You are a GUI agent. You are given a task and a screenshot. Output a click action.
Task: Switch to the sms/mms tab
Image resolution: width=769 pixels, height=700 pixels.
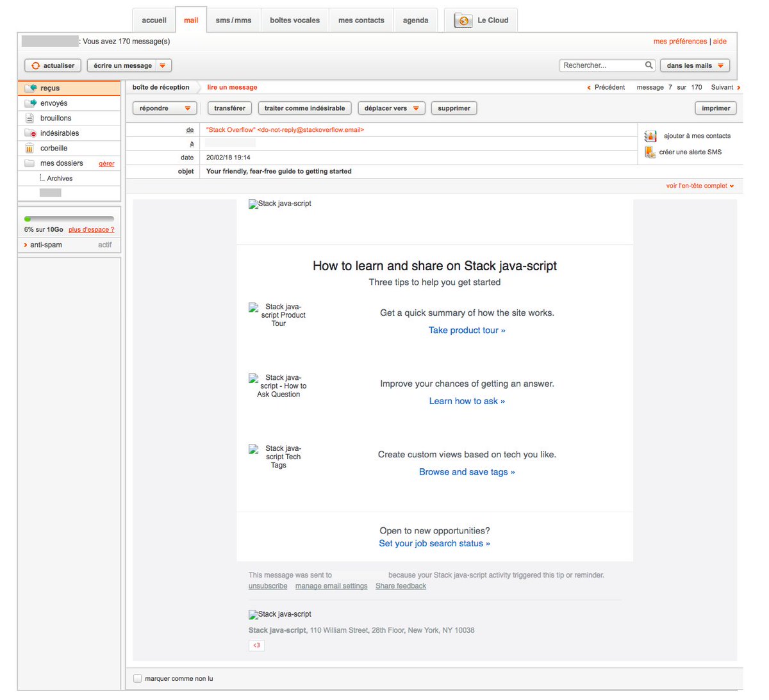233,20
